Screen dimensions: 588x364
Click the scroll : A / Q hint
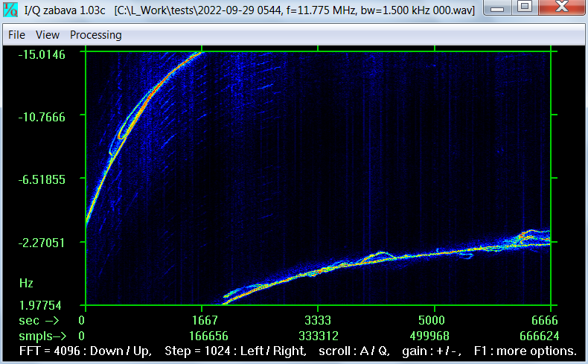tap(354, 351)
